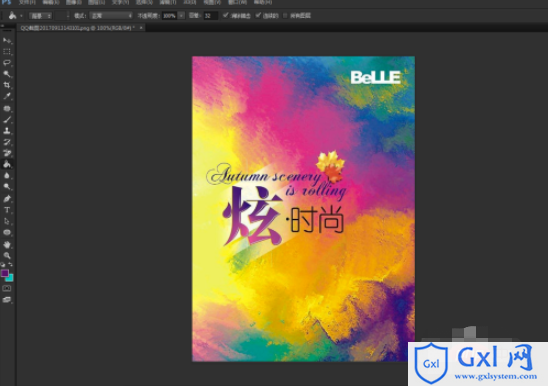Select the Quick Selection tool

click(x=7, y=74)
